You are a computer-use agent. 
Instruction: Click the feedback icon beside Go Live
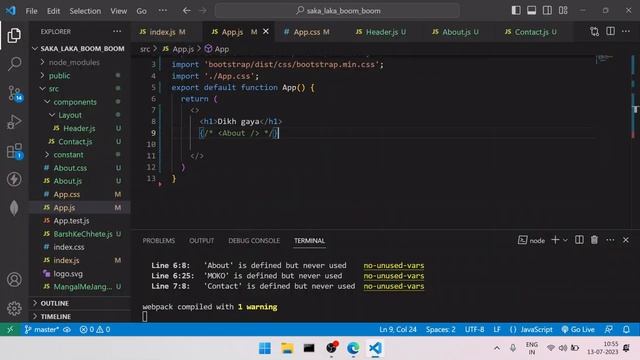pyautogui.click(x=609, y=329)
